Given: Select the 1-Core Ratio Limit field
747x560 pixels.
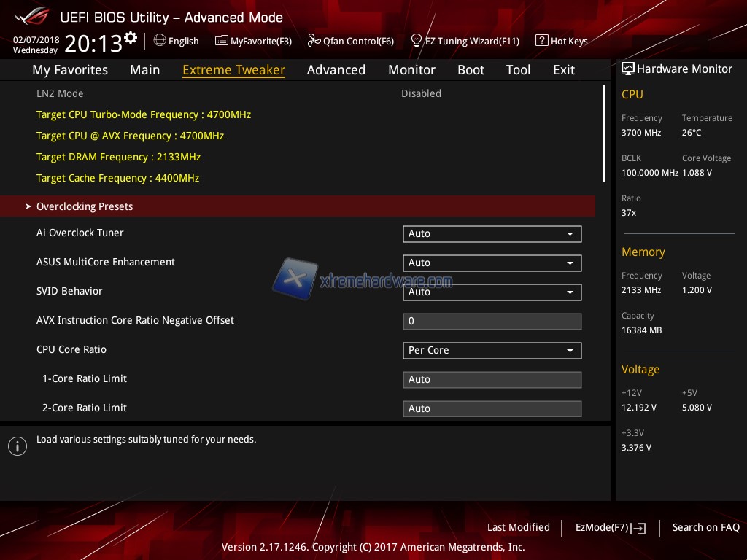Looking at the screenshot, I should point(492,380).
